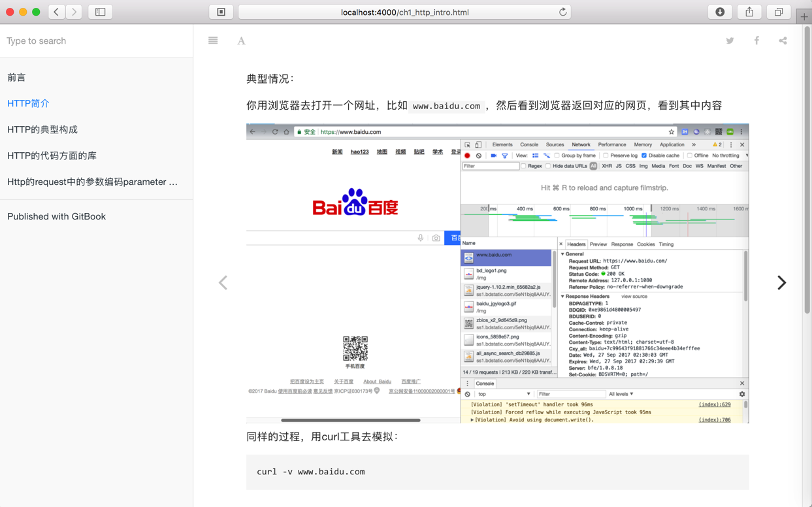
Task: Click the localhost:4000 address bar
Action: click(405, 12)
